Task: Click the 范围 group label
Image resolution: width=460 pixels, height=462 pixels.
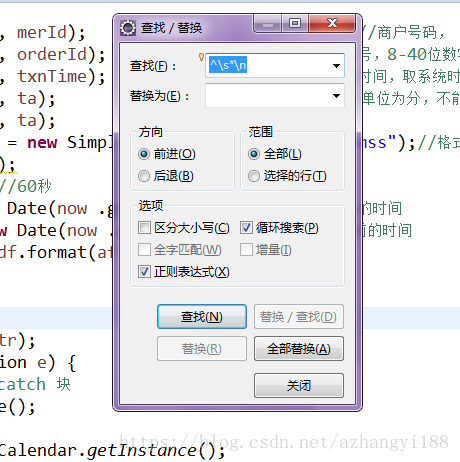Action: pos(260,132)
